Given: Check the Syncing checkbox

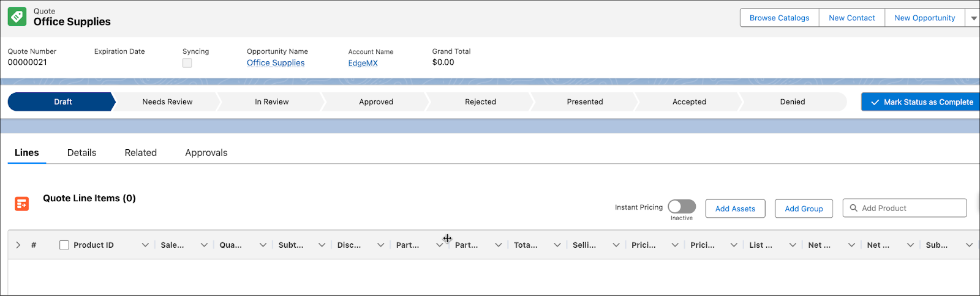Looking at the screenshot, I should [187, 63].
